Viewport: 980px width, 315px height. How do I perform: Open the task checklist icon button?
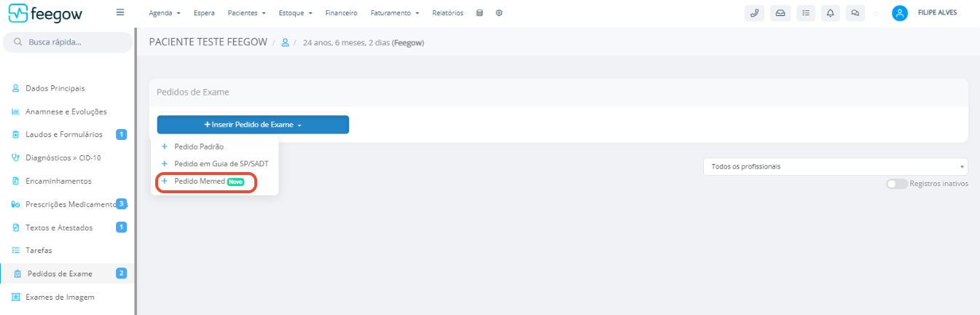point(805,13)
